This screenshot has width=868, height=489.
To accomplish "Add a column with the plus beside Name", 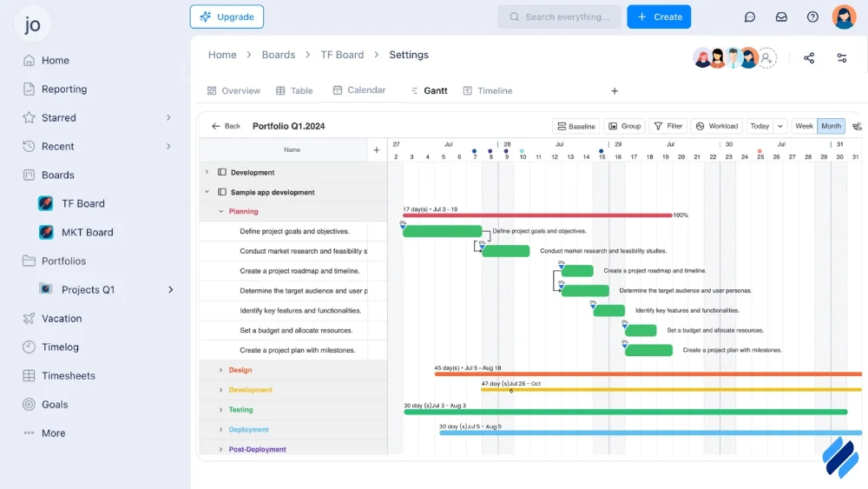I will [377, 150].
